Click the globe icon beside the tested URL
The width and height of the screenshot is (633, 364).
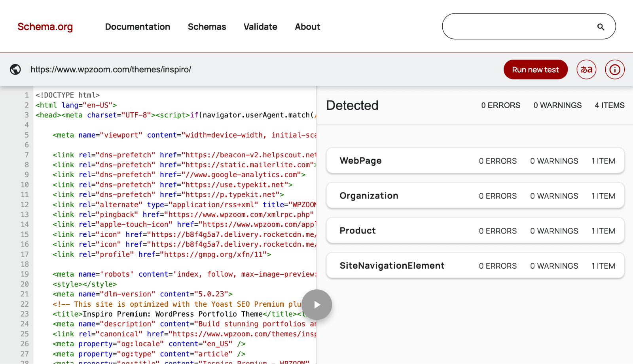(15, 69)
